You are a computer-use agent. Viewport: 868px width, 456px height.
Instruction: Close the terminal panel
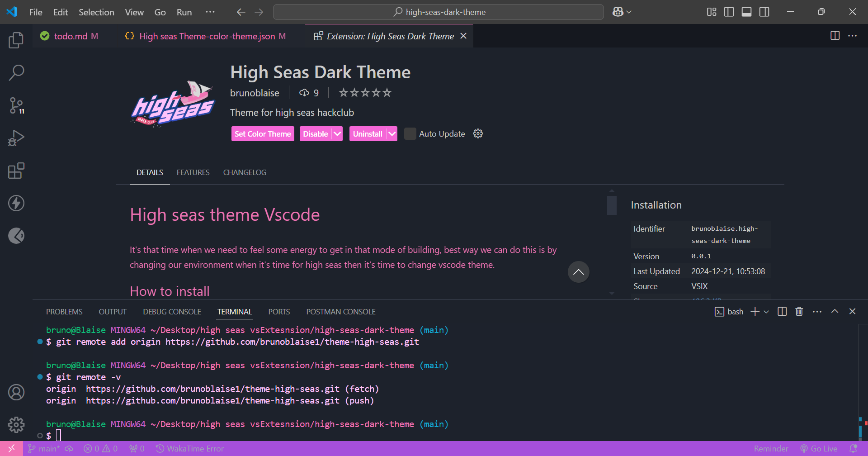852,311
